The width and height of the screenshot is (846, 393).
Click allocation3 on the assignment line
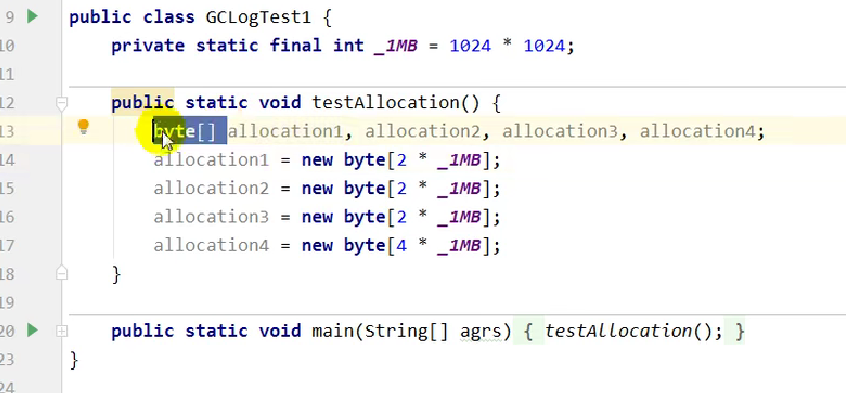tap(211, 217)
